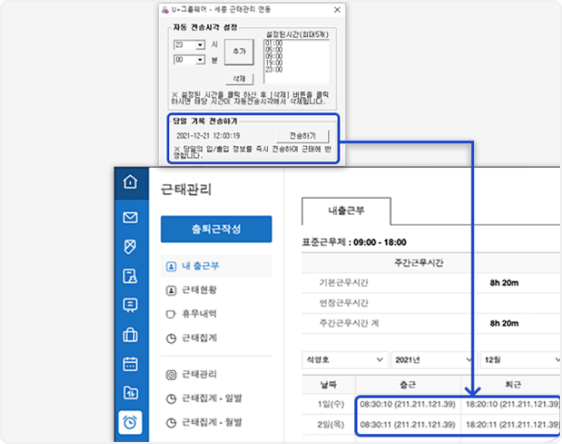The height and width of the screenshot is (444, 562).
Task: Click clock-in cell 08:30:11
Action: pos(408,425)
